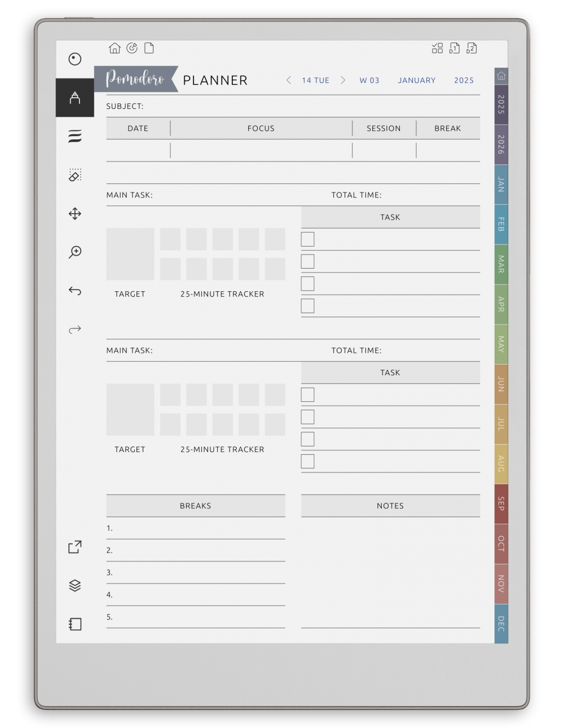Open the page 2 template icon
This screenshot has width=564, height=728.
472,48
